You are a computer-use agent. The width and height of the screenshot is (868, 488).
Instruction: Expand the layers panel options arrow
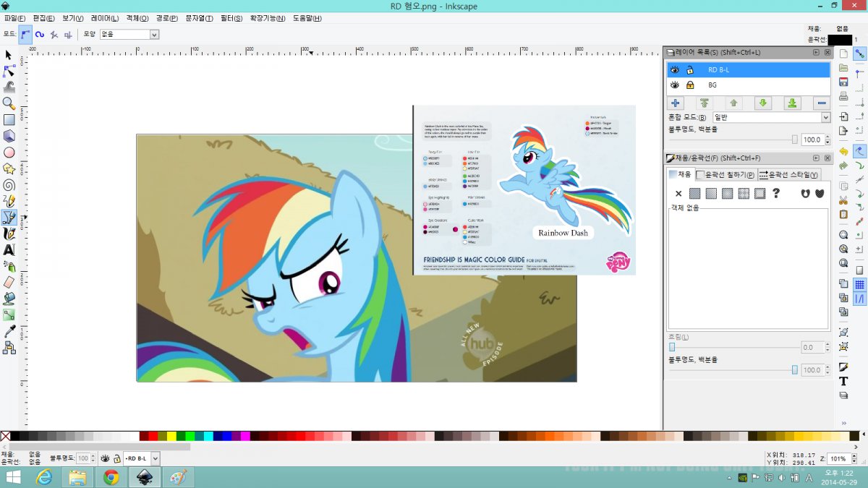pos(816,52)
